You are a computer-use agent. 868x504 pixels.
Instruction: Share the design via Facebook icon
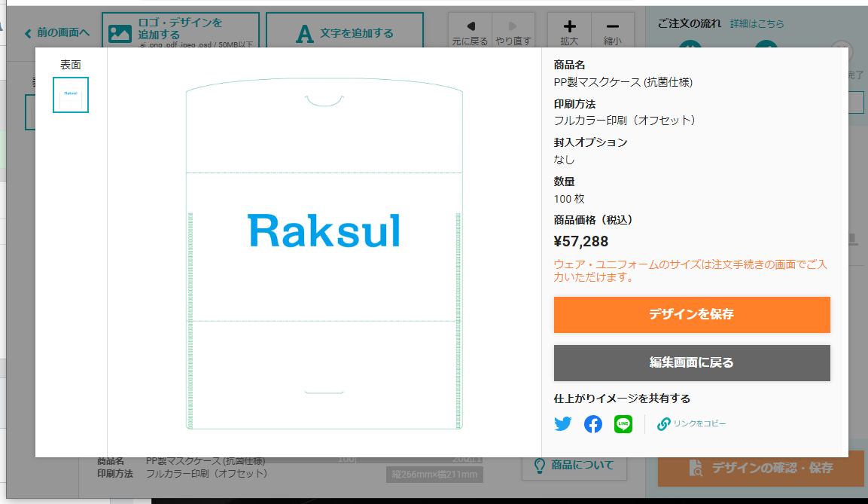(593, 423)
